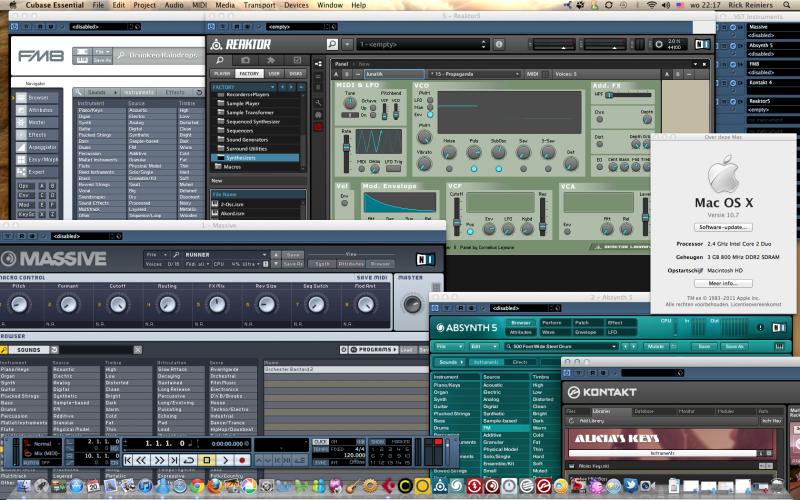The width and height of the screenshot is (800, 500).
Task: Open the File dropdown in Absynth 5
Action: 448,346
